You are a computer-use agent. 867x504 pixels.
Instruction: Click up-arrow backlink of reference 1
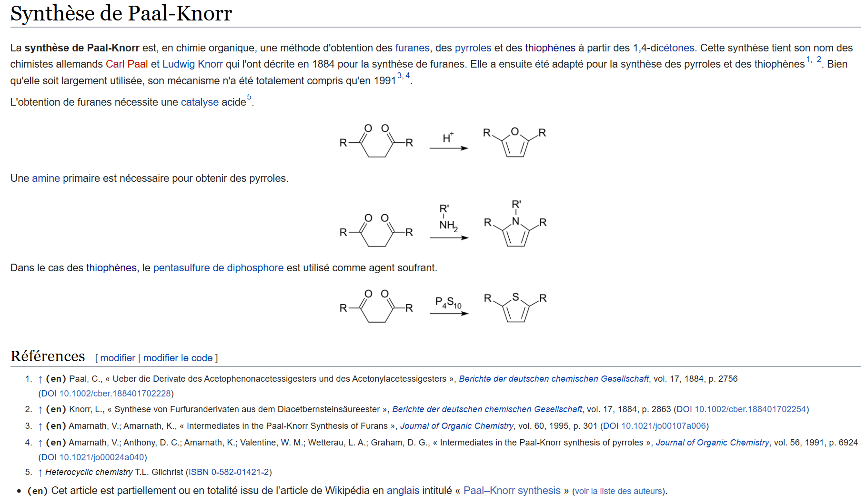40,379
